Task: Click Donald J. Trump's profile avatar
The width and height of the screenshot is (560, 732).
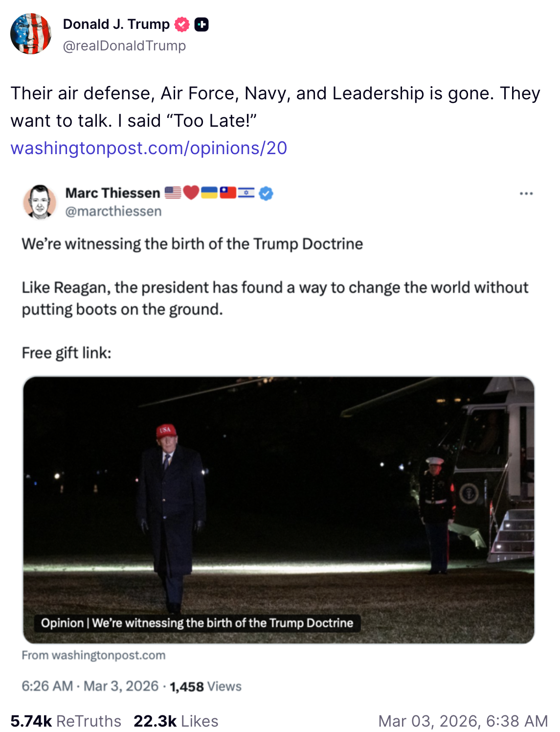Action: click(31, 34)
